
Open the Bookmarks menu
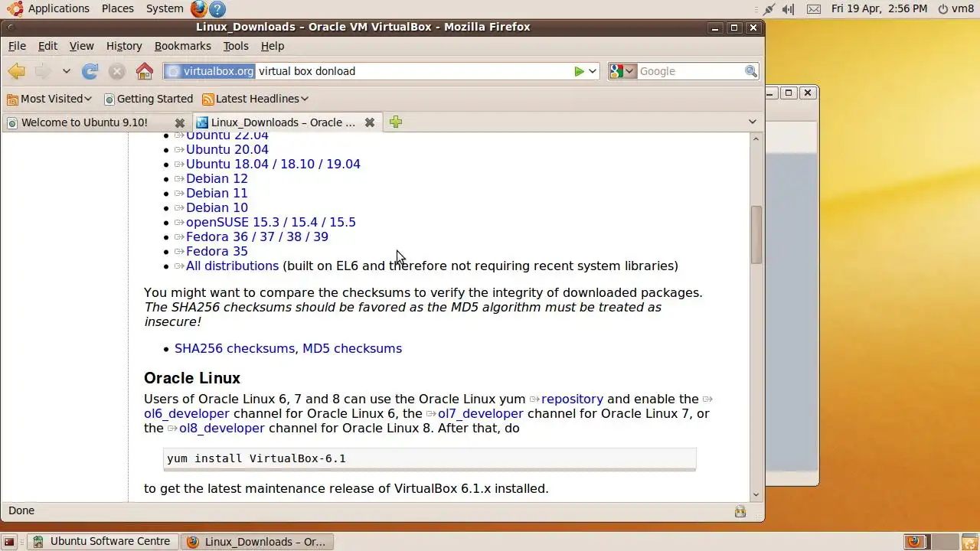[x=182, y=46]
